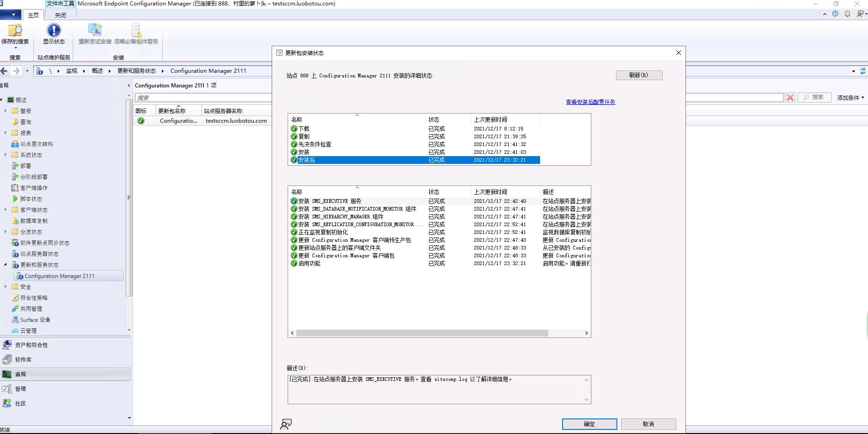Select 站点层次结构 node in tree

pos(37,144)
